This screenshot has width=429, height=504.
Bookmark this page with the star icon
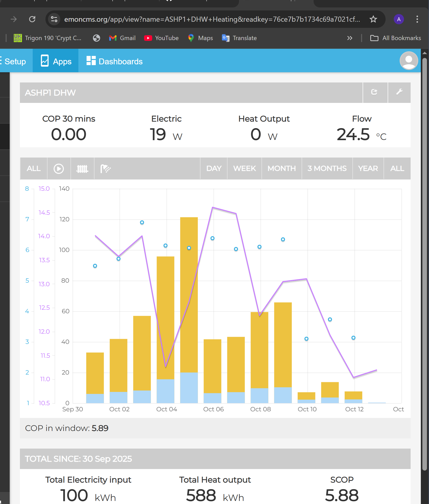pos(373,19)
